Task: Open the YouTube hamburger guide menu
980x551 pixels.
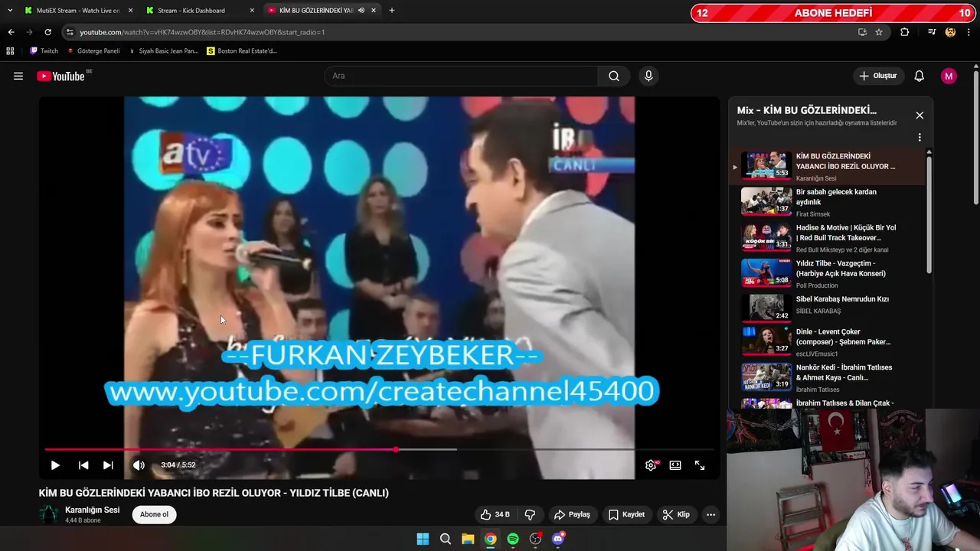Action: [x=18, y=76]
